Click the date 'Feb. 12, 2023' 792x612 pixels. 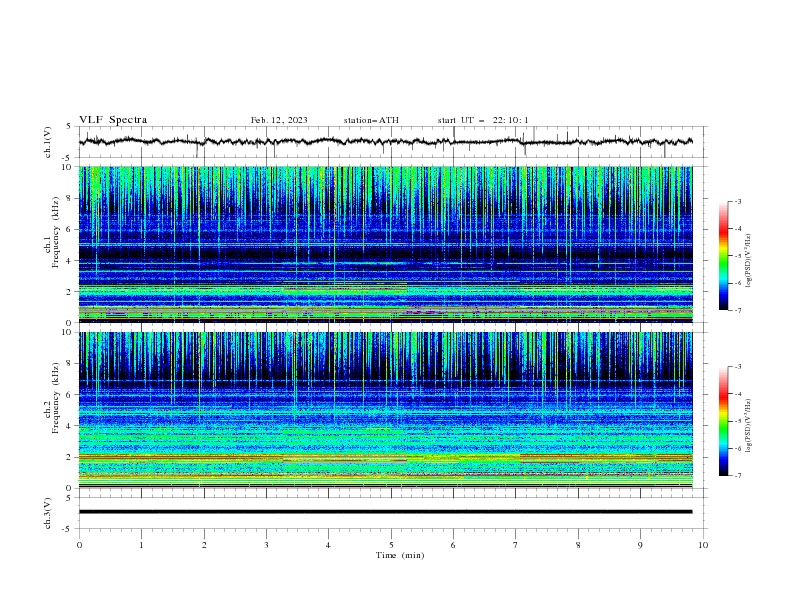[279, 120]
